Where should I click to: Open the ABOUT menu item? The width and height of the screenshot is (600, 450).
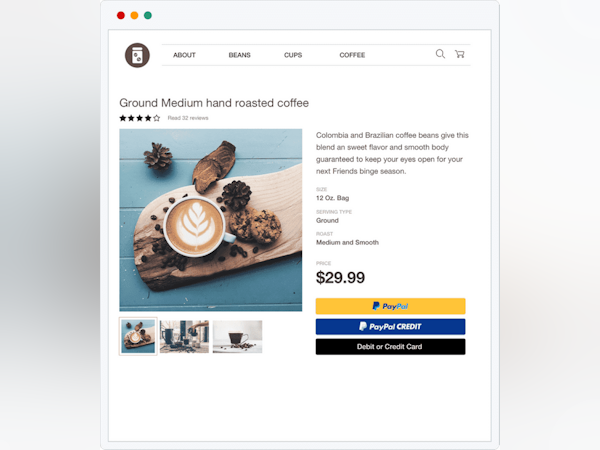[x=184, y=55]
